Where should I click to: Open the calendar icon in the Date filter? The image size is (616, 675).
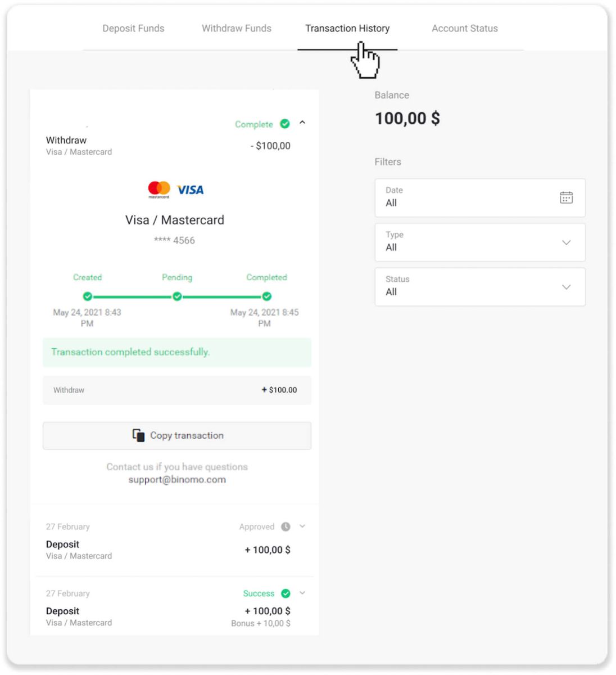pyautogui.click(x=567, y=197)
